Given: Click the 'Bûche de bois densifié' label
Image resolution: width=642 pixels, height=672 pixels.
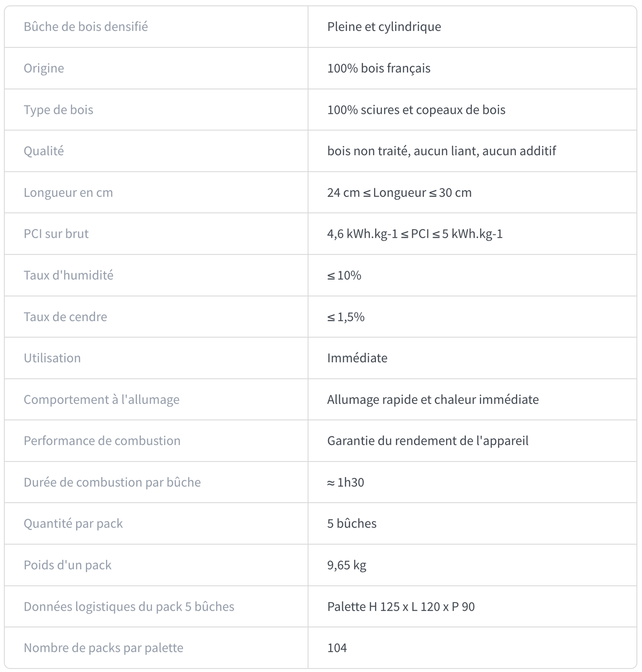Looking at the screenshot, I should [x=85, y=26].
